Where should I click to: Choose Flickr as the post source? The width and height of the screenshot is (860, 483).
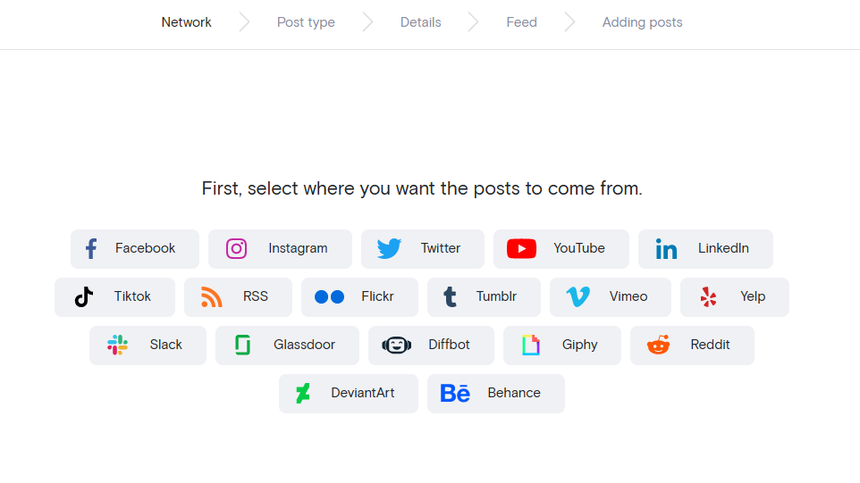(x=359, y=297)
